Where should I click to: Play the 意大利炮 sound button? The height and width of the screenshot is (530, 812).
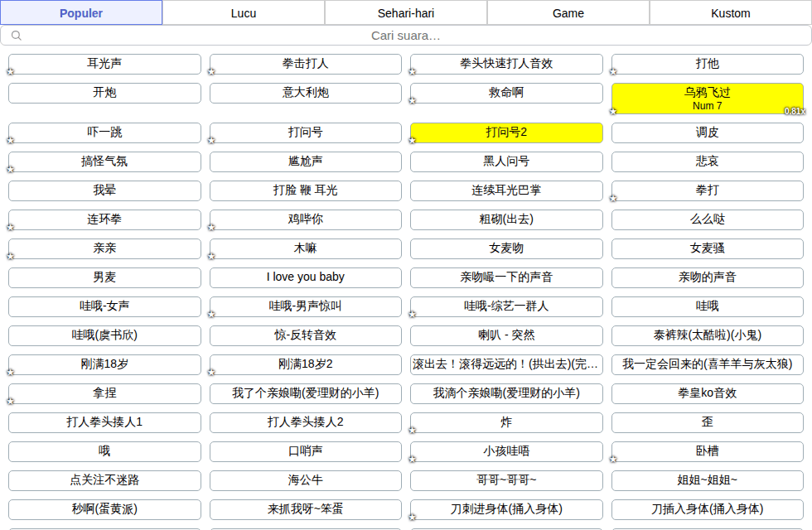[306, 93]
